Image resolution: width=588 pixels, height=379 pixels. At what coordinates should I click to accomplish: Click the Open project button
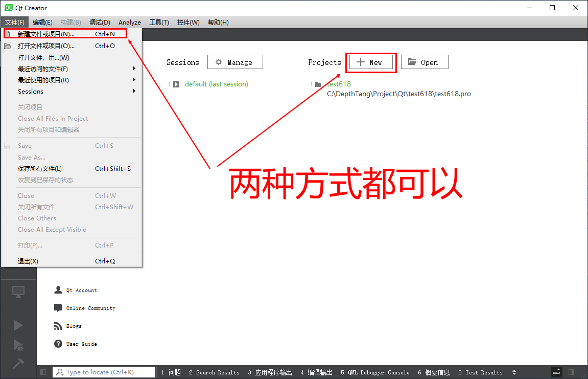(x=425, y=62)
